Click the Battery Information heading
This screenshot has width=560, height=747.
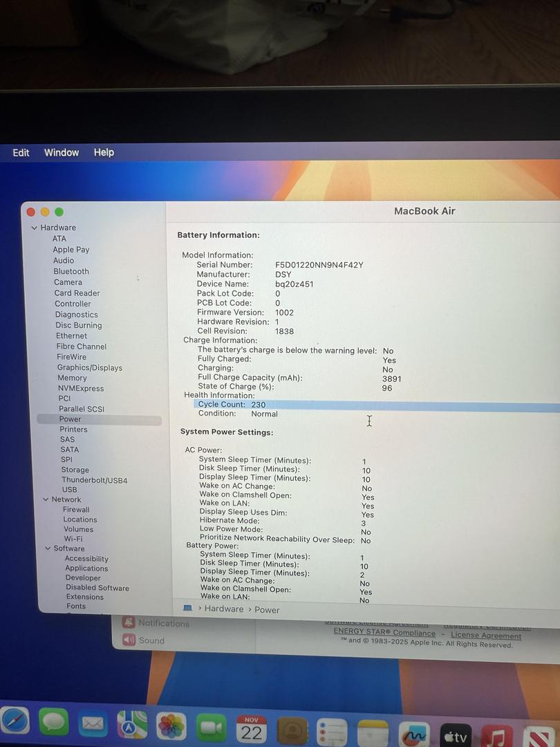point(218,235)
